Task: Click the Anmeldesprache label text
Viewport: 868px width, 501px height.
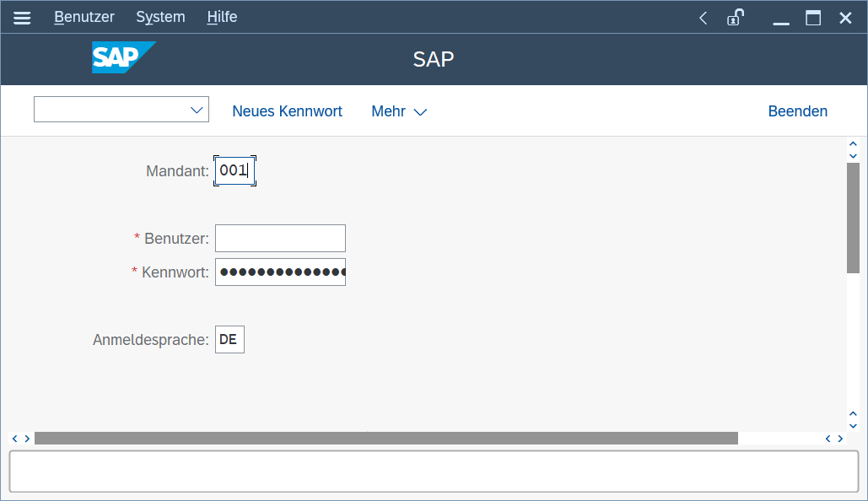Action: point(150,339)
